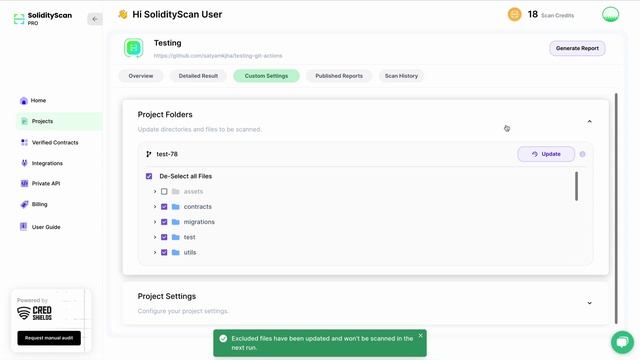Click the 18 Scan Credits text
Screen dimensions: 640x360
551,15
